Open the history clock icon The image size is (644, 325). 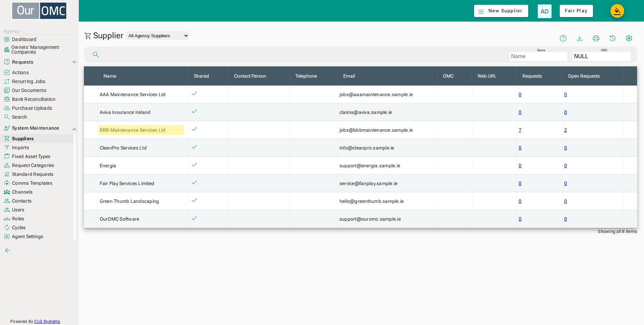(612, 38)
